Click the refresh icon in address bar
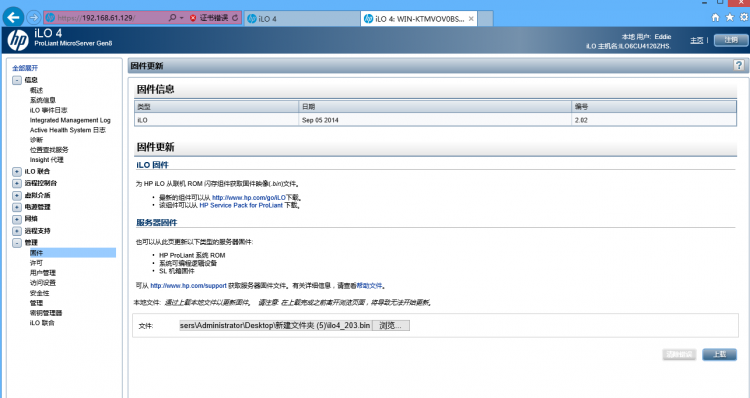750x398 pixels. click(x=235, y=18)
